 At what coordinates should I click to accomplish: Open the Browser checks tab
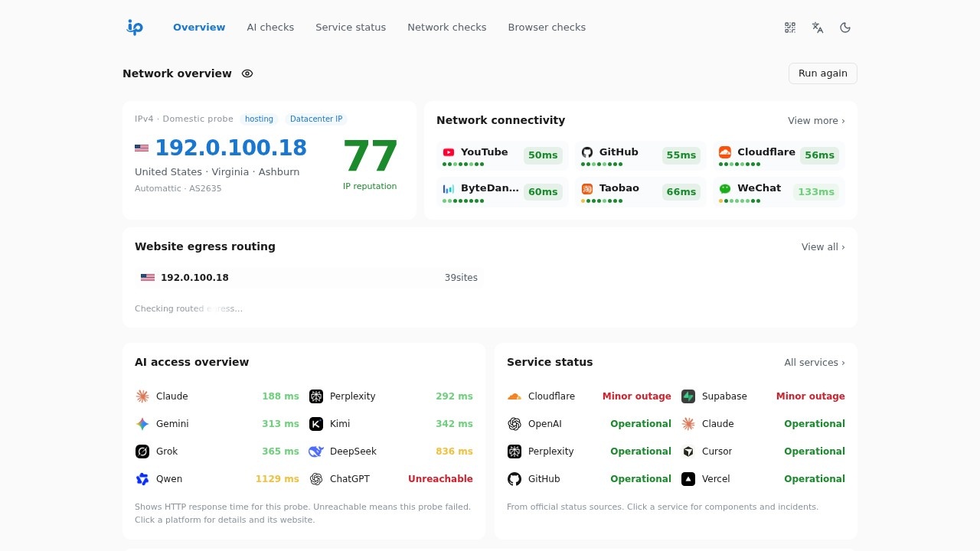(x=547, y=28)
